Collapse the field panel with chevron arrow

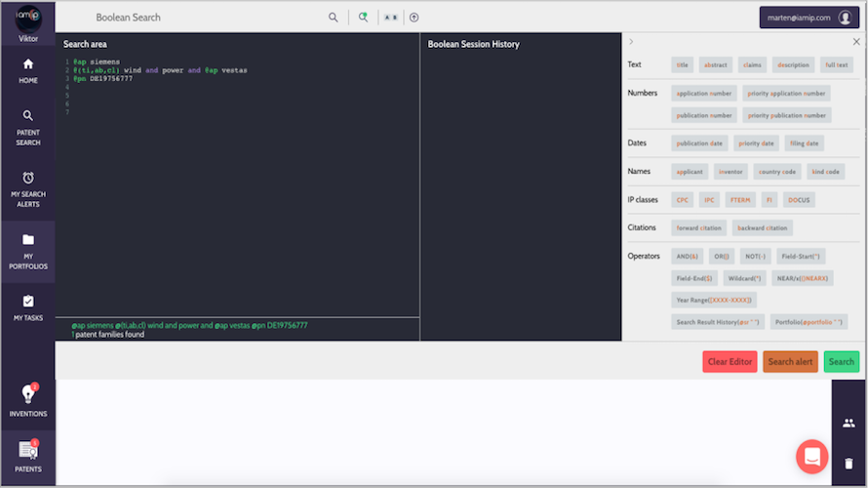631,42
